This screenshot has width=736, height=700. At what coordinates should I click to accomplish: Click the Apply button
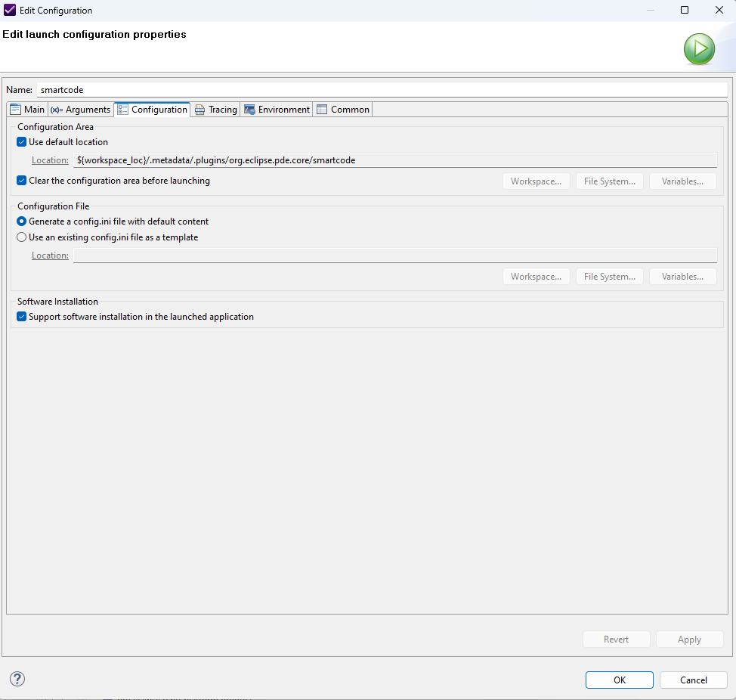(689, 640)
